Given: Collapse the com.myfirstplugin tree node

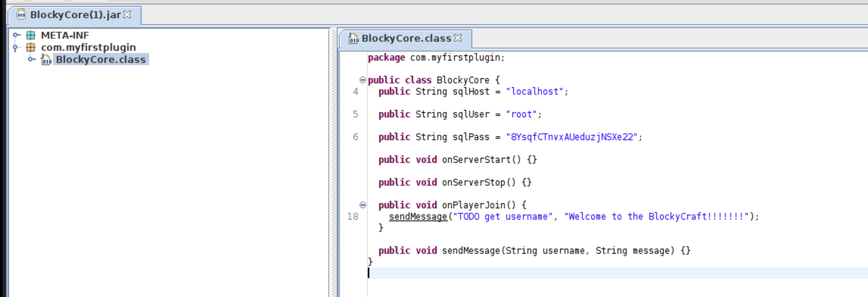Looking at the screenshot, I should tap(16, 48).
